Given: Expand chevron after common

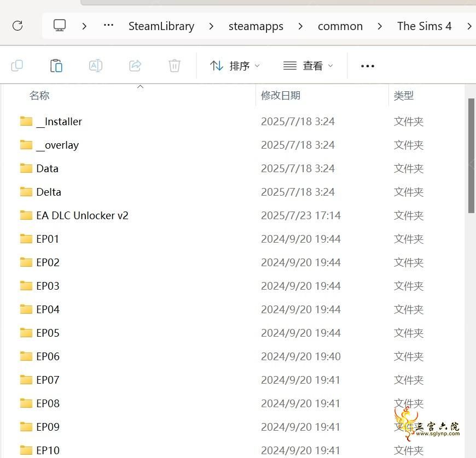Looking at the screenshot, I should [380, 26].
